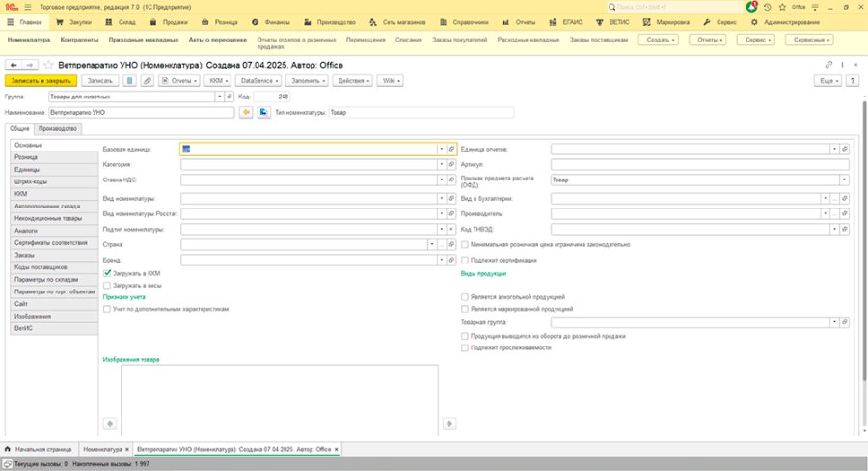Open Контрагенты link in navigation panel
This screenshot has height=471, width=868.
coord(79,40)
